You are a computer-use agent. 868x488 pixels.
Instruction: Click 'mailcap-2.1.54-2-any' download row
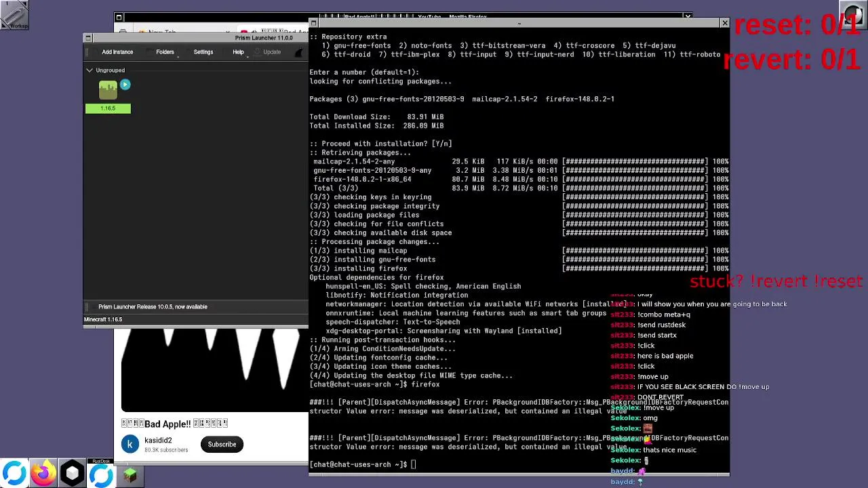(519, 162)
